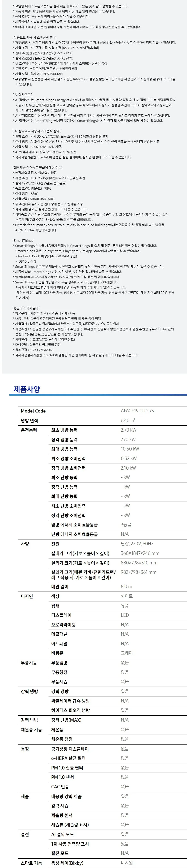The image size is (187, 868).
Task: Click the '배관 길이' label
Action: [x=60, y=587]
